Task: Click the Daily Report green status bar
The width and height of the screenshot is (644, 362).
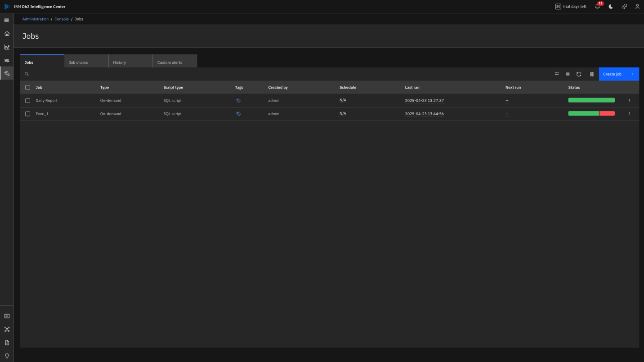Action: coord(591,100)
